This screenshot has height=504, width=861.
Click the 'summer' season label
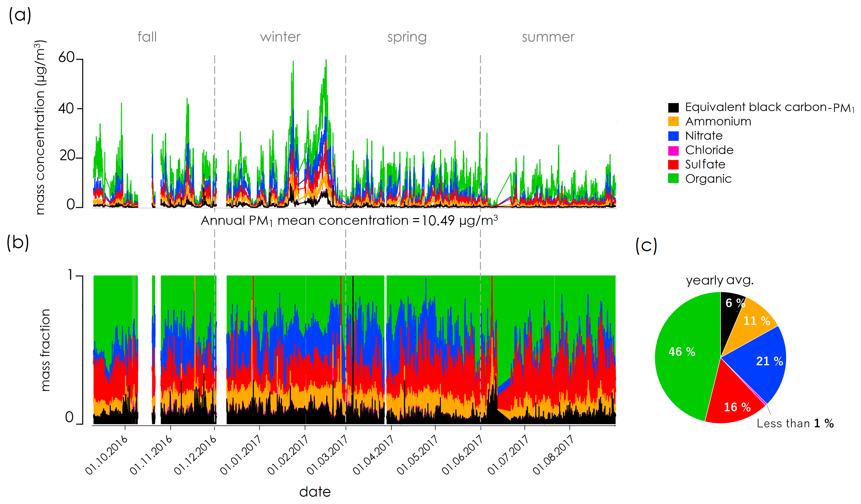548,37
